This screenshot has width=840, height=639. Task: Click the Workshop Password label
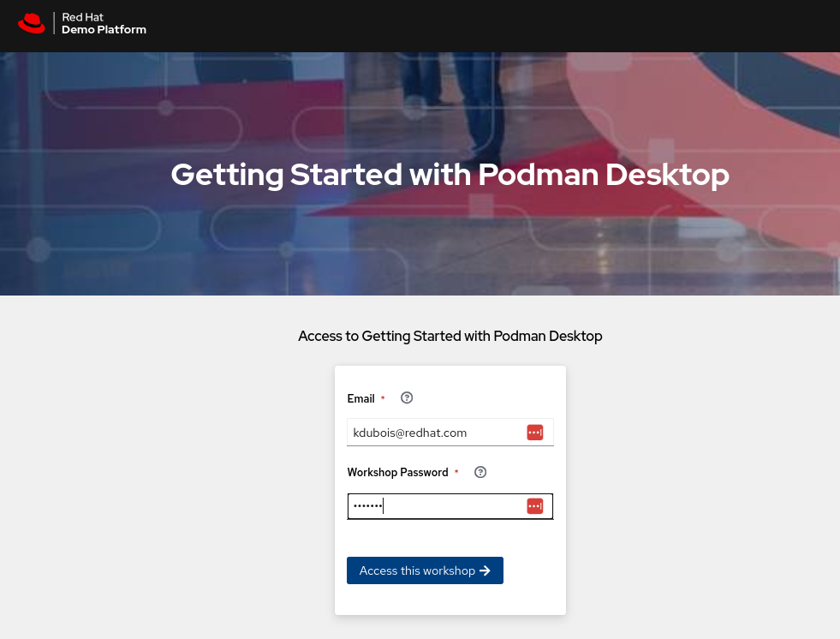397,472
